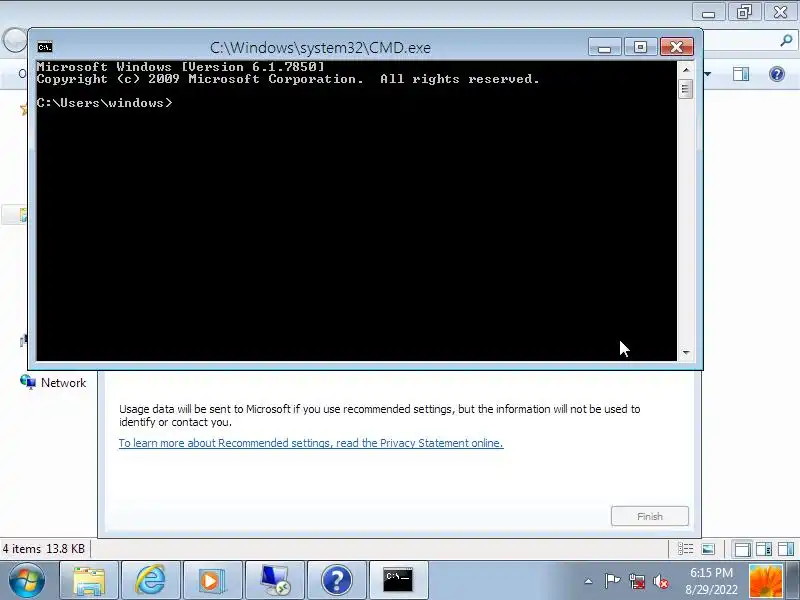
Task: Click the '4 items 13.8 KB' status text
Action: tap(43, 549)
